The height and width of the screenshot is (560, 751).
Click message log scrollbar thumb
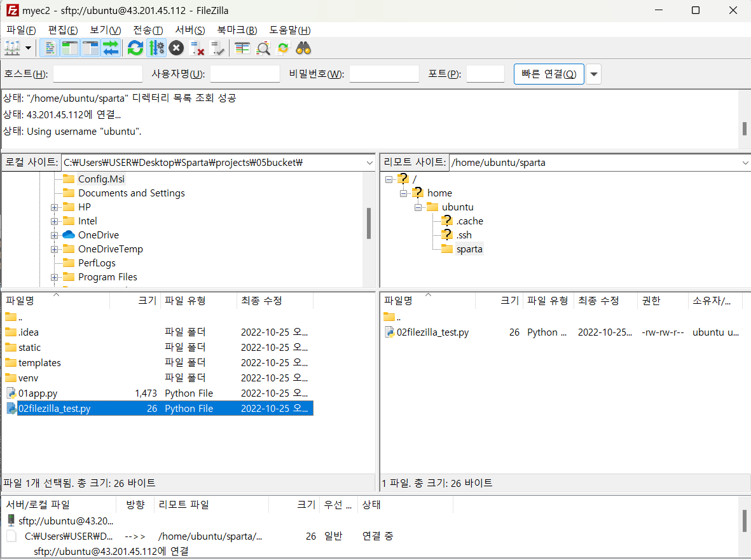tap(744, 128)
